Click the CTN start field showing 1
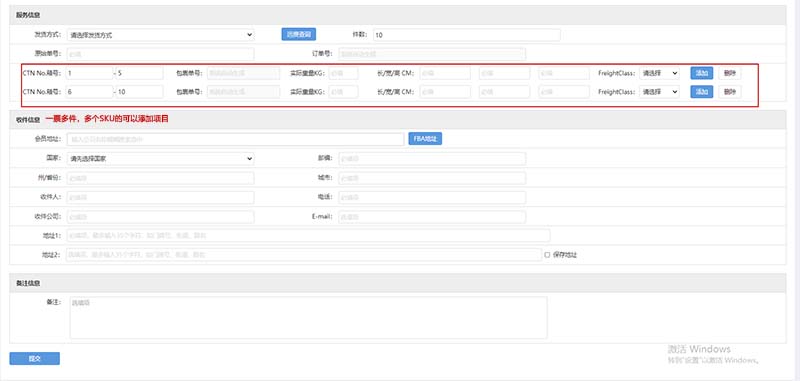Viewport: 800px width, 381px height. click(89, 73)
